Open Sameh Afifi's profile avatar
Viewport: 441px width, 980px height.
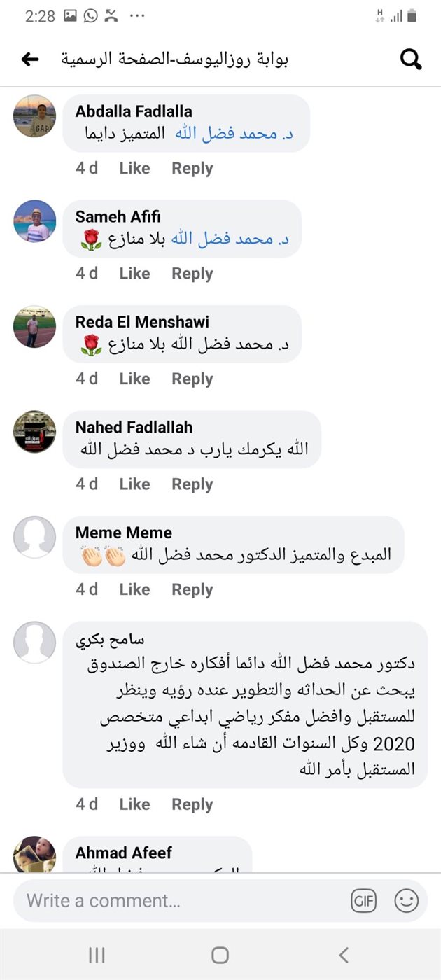(34, 221)
